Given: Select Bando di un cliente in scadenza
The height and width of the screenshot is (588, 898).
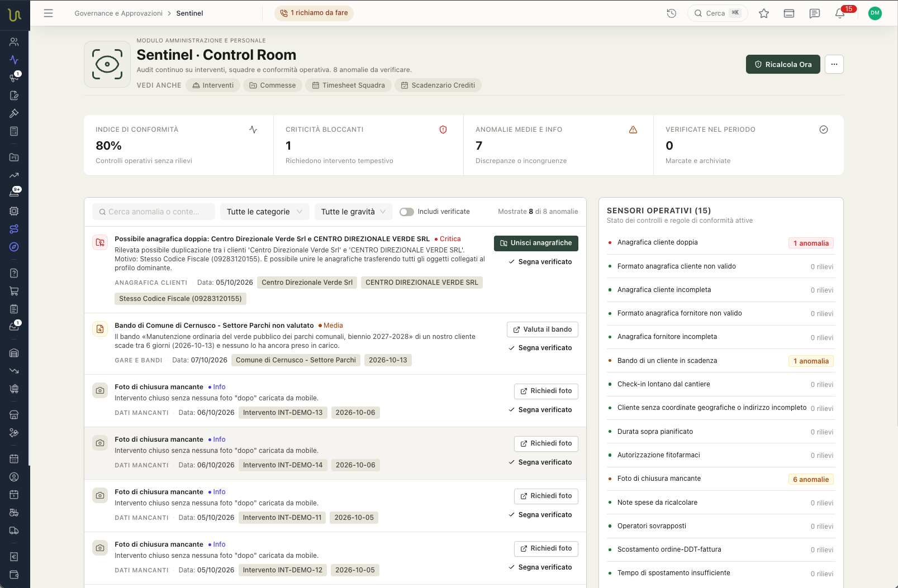Looking at the screenshot, I should (x=721, y=361).
